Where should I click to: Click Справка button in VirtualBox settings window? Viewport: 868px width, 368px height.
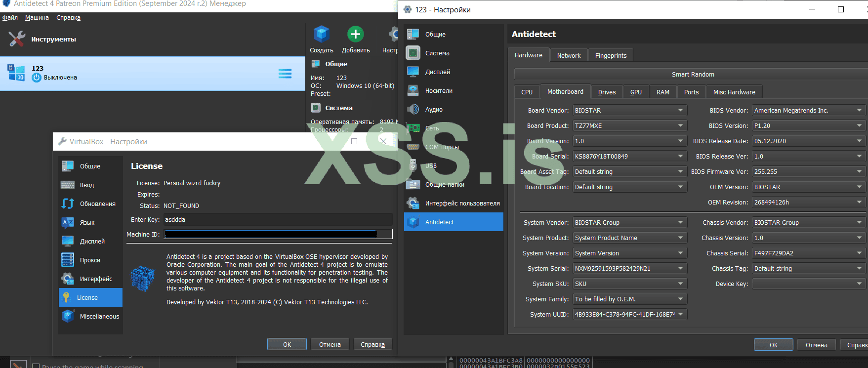point(372,344)
